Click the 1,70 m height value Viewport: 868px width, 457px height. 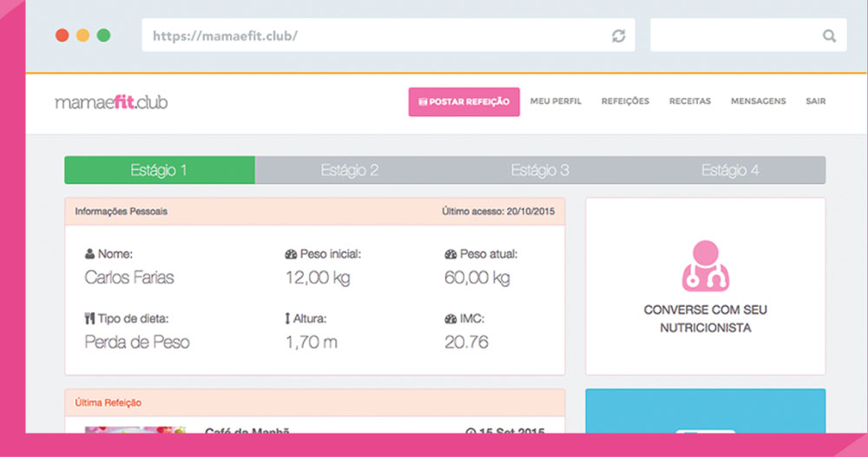pos(311,342)
